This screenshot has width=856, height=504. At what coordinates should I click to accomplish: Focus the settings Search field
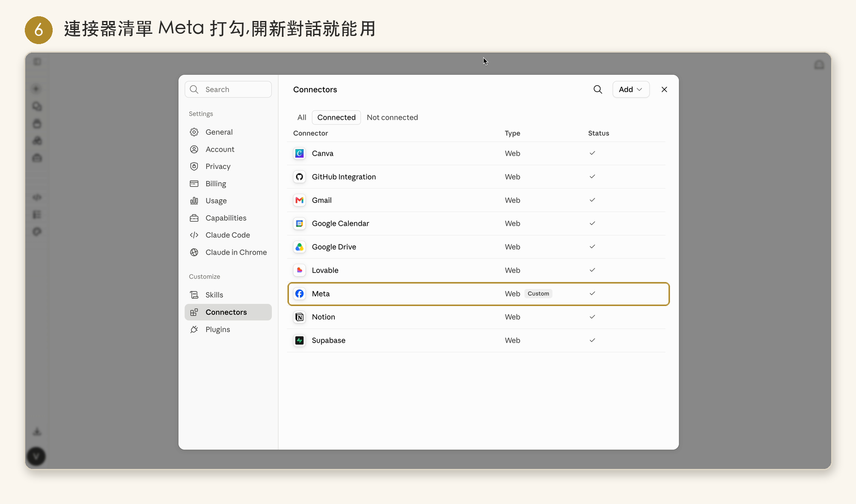228,89
